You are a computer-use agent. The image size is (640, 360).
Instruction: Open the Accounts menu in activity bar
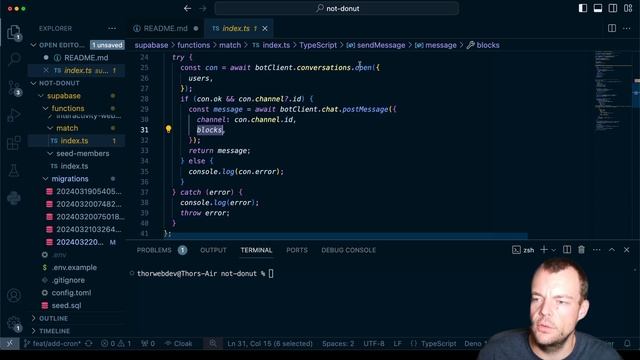click(x=14, y=295)
